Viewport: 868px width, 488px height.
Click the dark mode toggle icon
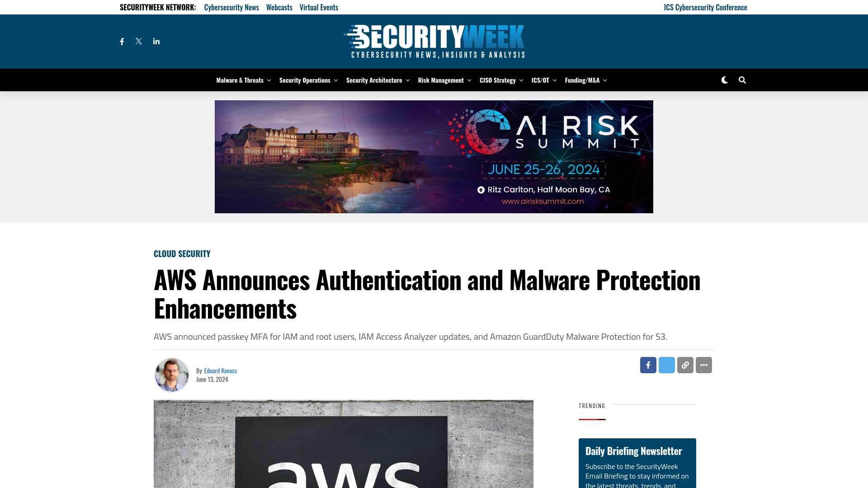tap(724, 80)
